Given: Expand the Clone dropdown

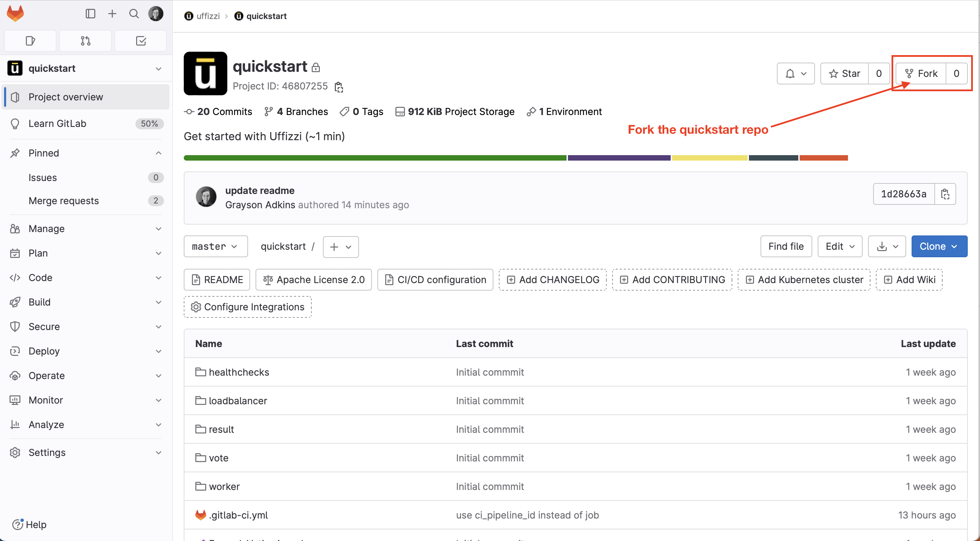Looking at the screenshot, I should (x=939, y=247).
